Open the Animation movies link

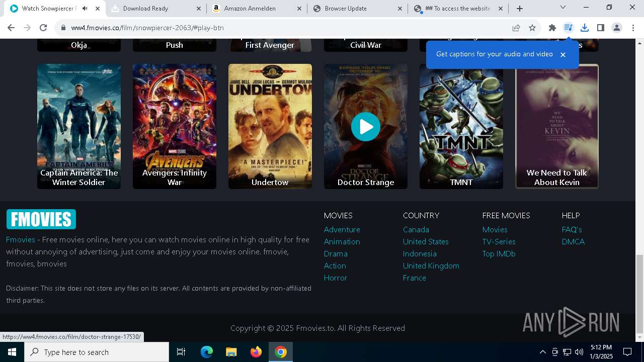tap(342, 241)
